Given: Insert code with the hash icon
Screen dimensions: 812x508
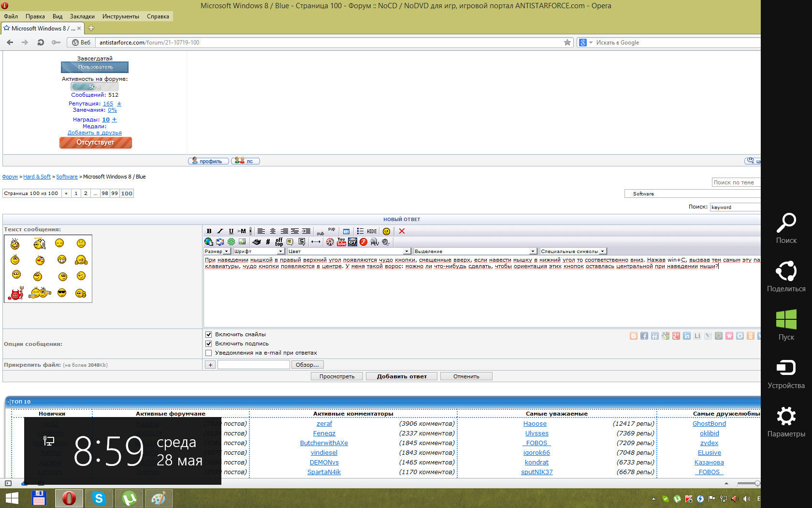Looking at the screenshot, I should coord(268,241).
